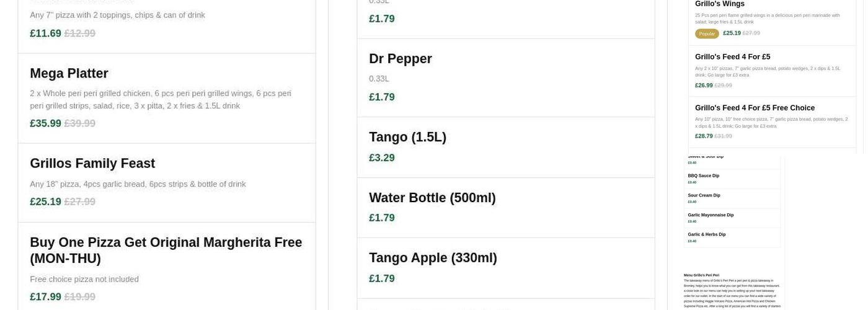The width and height of the screenshot is (868, 310).
Task: Select Tango (1.5L) drink
Action: point(407,137)
